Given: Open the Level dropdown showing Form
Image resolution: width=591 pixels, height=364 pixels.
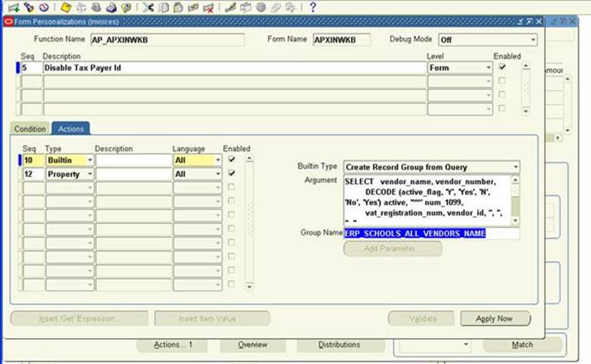Looking at the screenshot, I should 488,68.
